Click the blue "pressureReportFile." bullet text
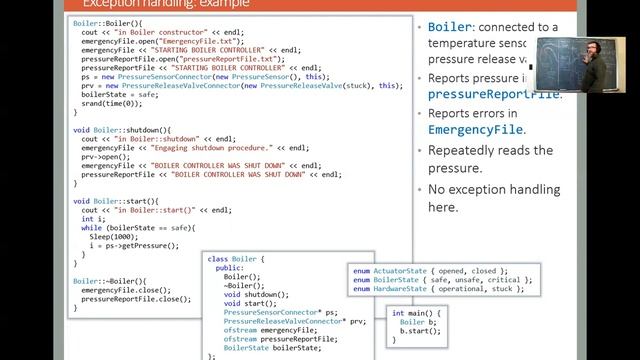The image size is (640, 360). point(495,94)
